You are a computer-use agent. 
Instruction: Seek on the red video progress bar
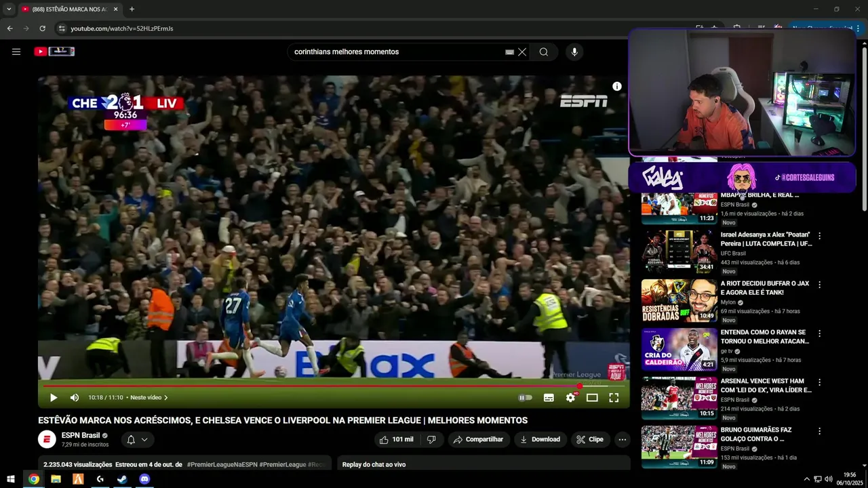[x=334, y=386]
